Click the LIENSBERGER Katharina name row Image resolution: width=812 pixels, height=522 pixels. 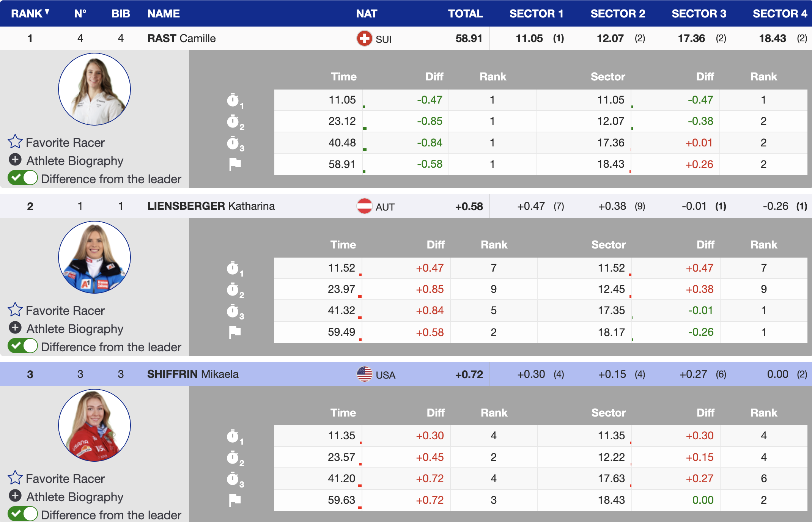pyautogui.click(x=211, y=206)
